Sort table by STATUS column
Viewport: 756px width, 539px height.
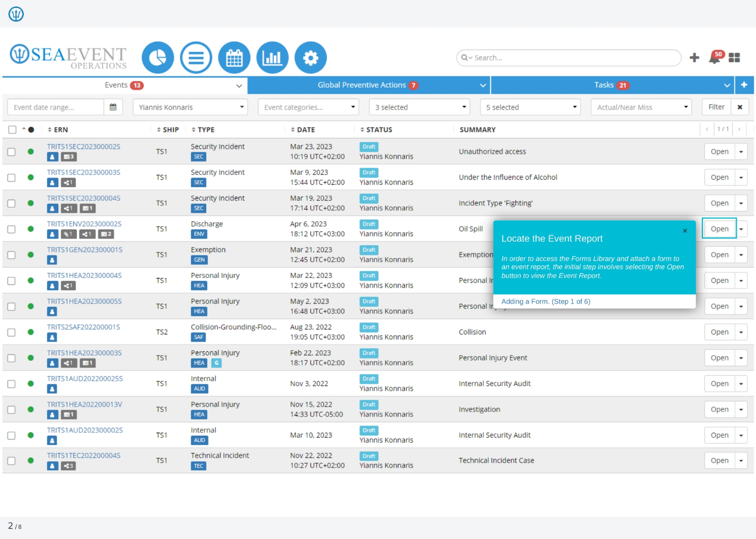click(376, 130)
